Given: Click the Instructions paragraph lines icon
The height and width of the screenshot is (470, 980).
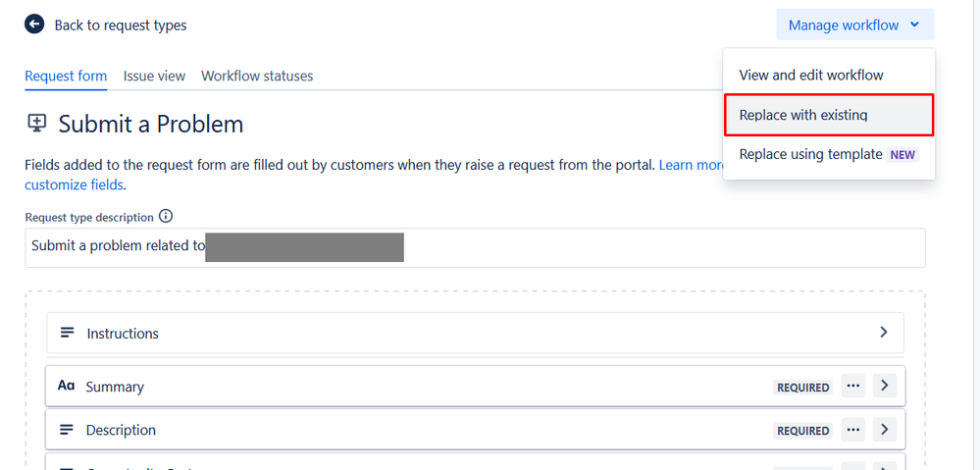Looking at the screenshot, I should point(67,333).
